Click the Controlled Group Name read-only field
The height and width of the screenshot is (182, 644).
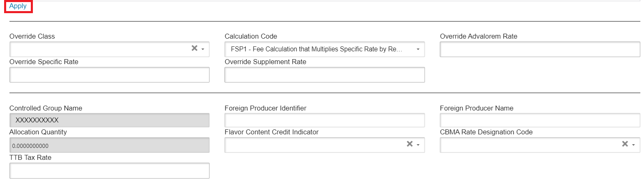[x=109, y=120]
